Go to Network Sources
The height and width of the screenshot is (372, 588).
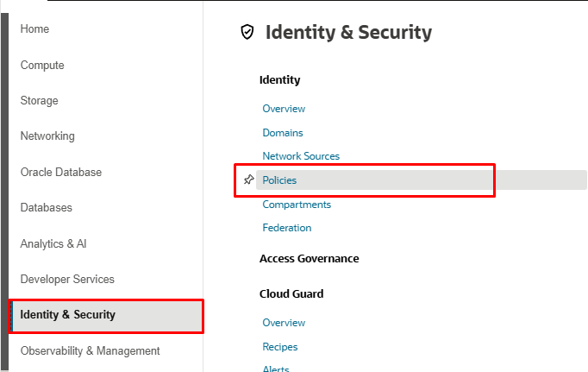(301, 156)
